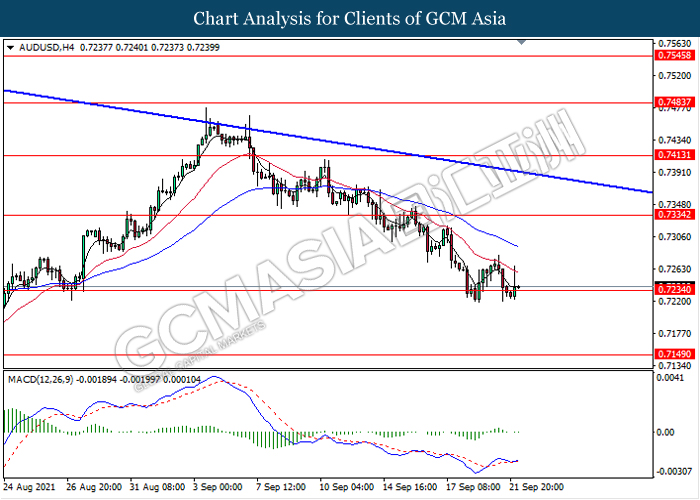Click the 0.71340 price scale value
This screenshot has height=500, width=700.
point(675,366)
